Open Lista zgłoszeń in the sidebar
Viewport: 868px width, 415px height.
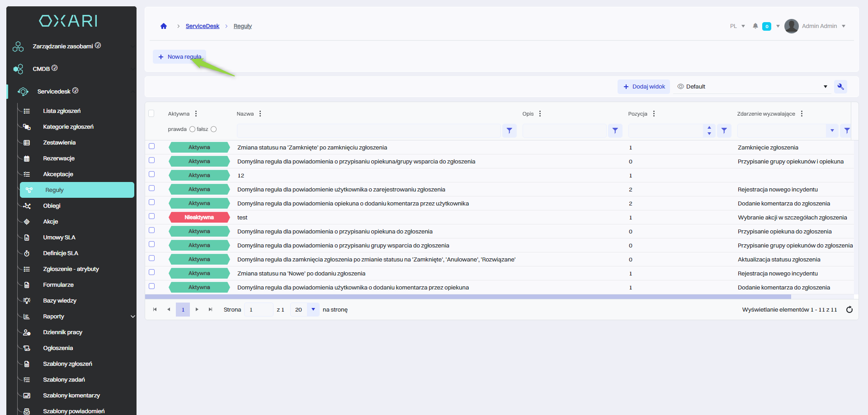(62, 111)
